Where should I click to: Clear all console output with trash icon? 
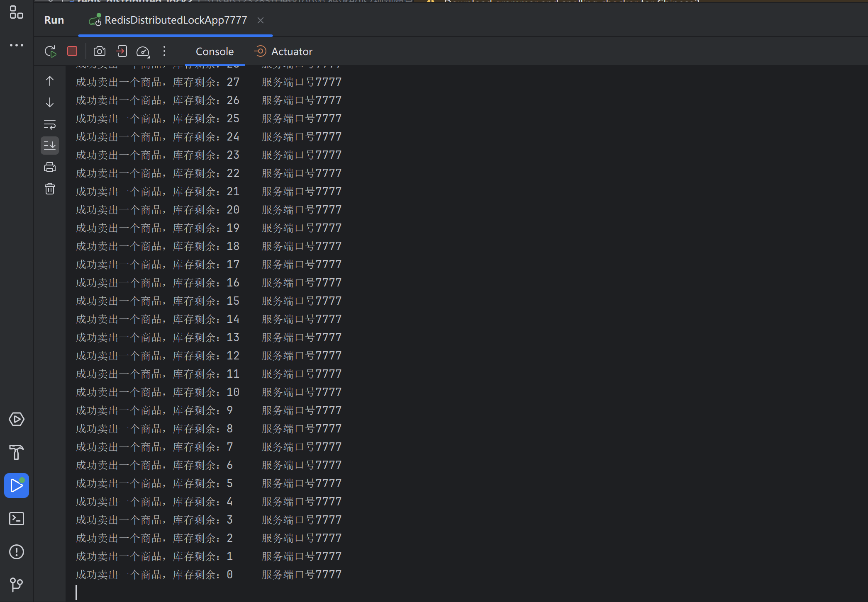(50, 189)
